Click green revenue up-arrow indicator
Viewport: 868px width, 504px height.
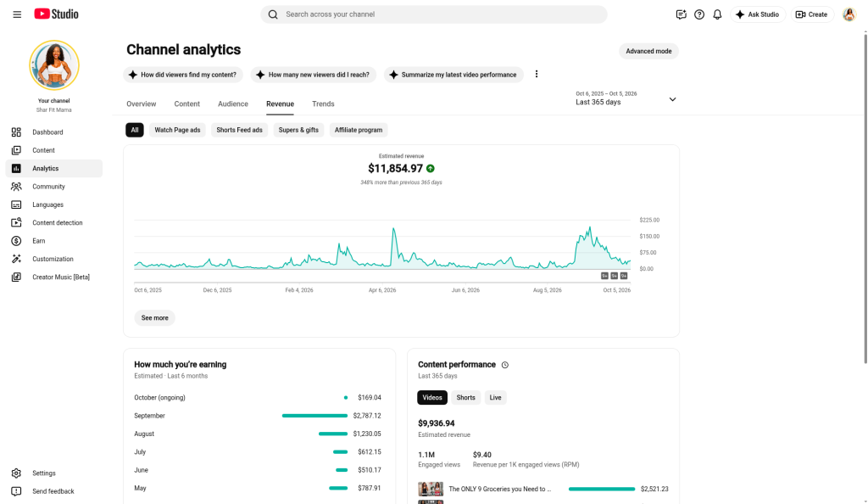click(x=430, y=168)
